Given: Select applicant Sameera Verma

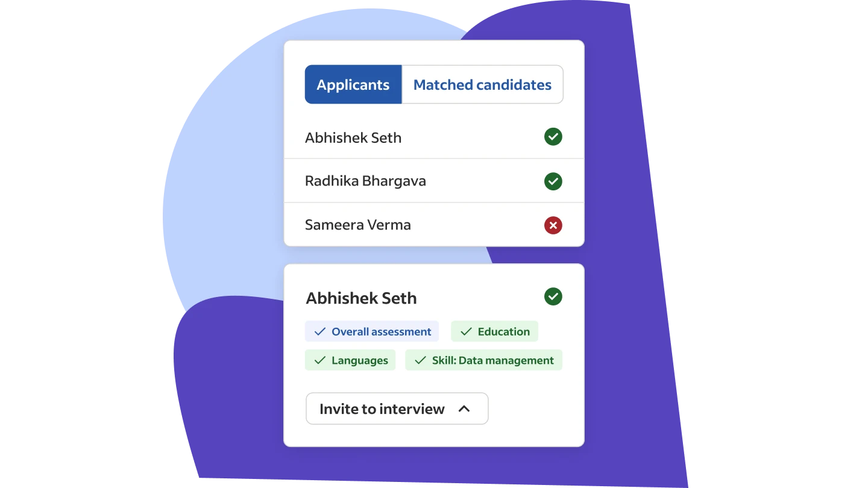Looking at the screenshot, I should pyautogui.click(x=358, y=225).
